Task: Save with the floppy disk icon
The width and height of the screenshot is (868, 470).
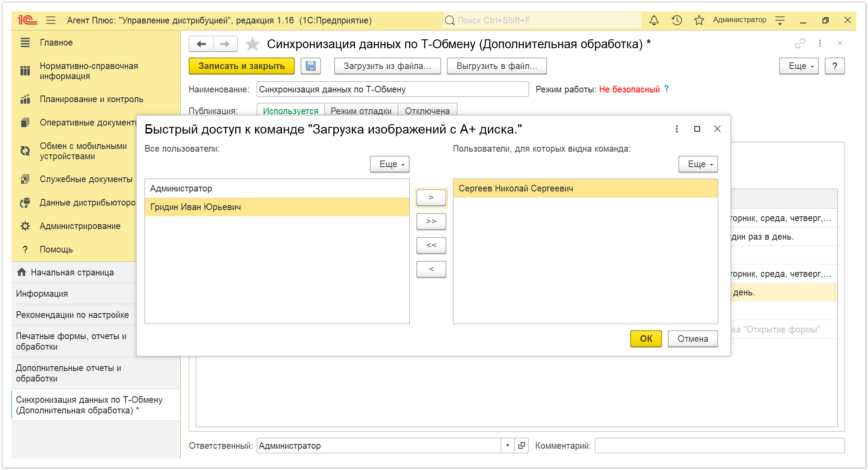Action: 311,66
